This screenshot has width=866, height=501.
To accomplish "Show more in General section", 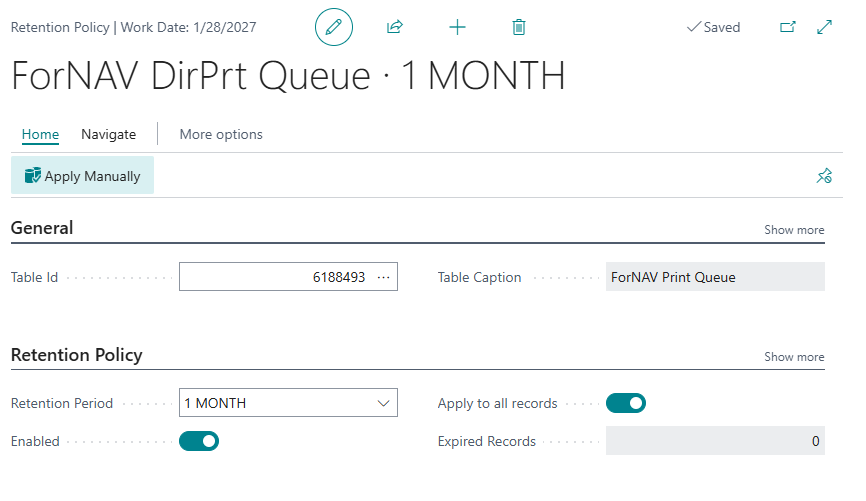I will coord(794,230).
